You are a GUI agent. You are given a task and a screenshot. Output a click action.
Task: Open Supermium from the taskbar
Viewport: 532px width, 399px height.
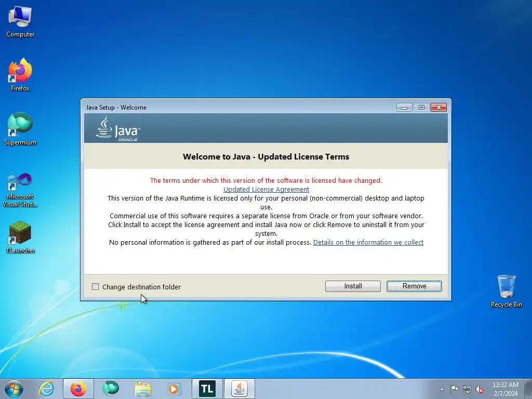point(111,389)
